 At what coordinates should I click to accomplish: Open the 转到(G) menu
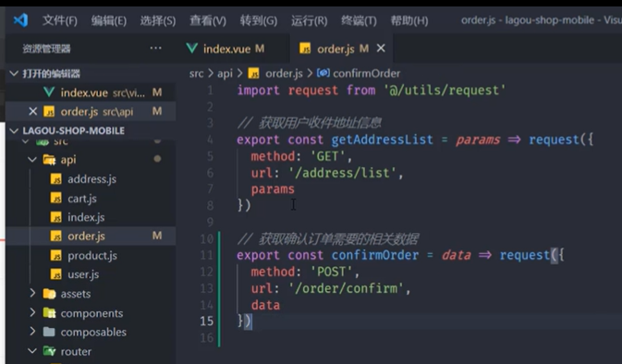click(x=258, y=20)
